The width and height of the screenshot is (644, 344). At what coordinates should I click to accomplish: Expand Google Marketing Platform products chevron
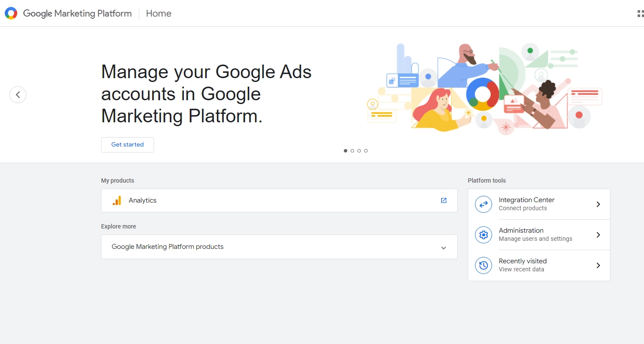coord(444,248)
